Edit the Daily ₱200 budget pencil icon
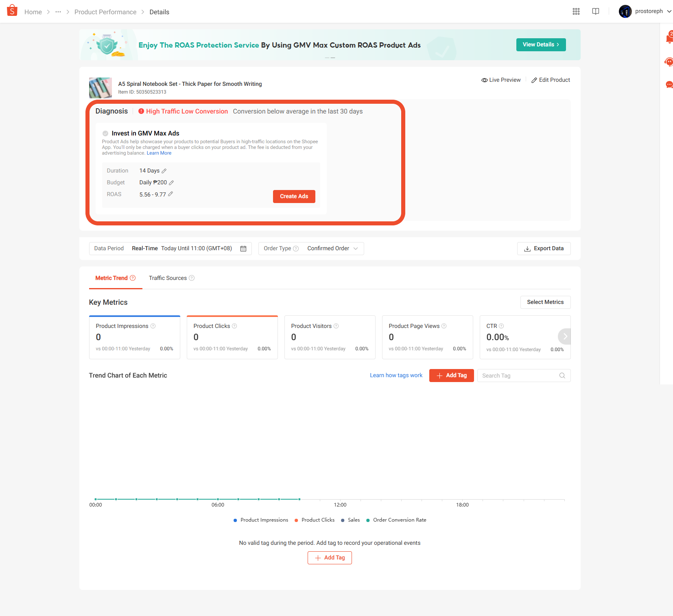The width and height of the screenshot is (673, 616). (171, 183)
